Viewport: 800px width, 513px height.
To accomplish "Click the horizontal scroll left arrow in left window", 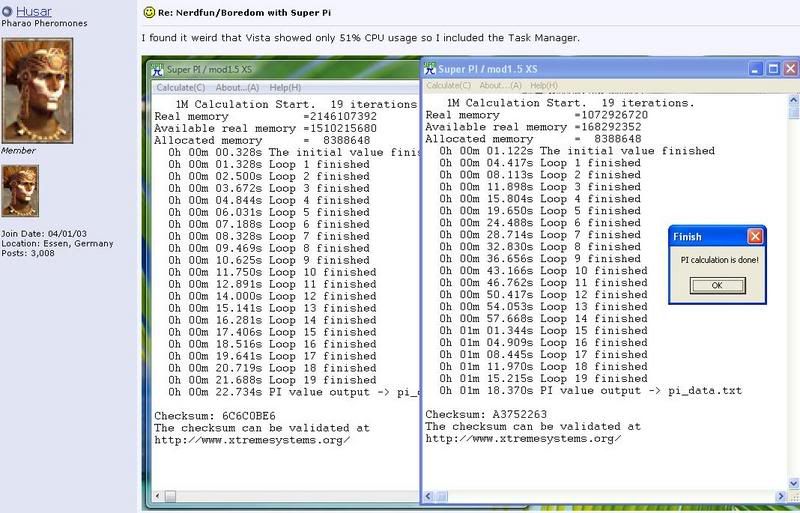I will (x=158, y=496).
